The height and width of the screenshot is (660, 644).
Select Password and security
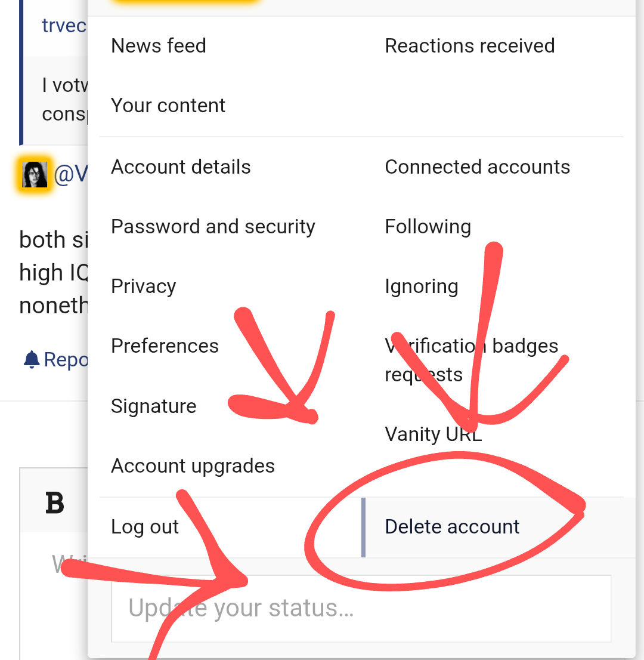click(x=213, y=226)
